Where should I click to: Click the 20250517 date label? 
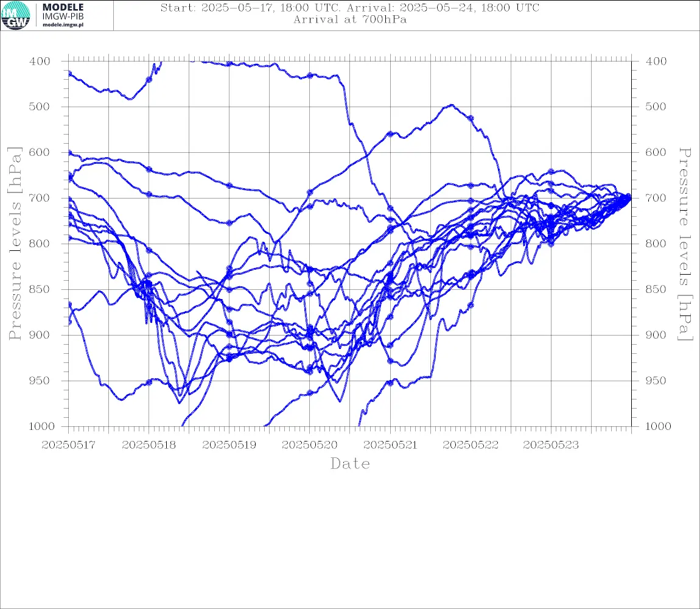pos(68,445)
